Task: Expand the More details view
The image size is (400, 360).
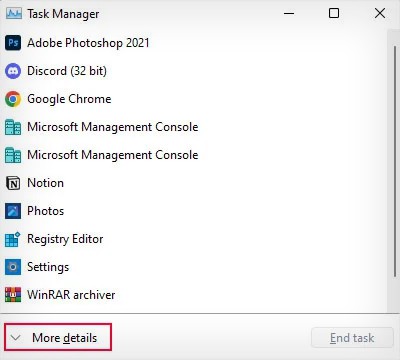Action: coord(58,337)
